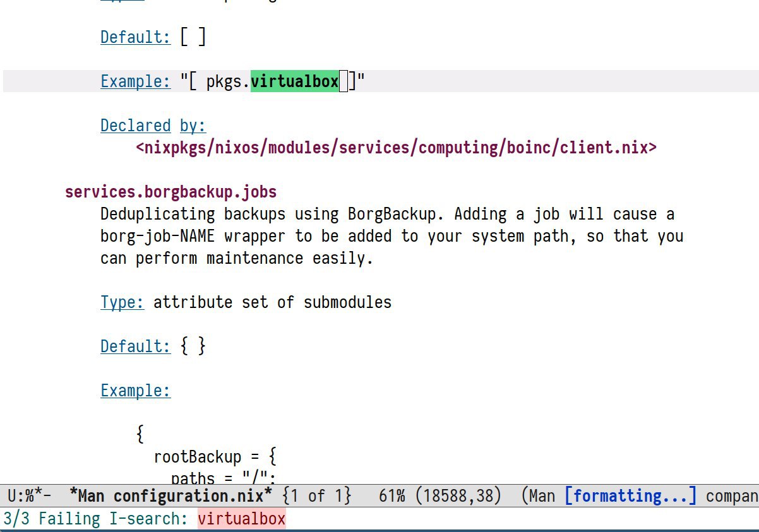Click the "{1 of 1}" page indicator in mode line
The width and height of the screenshot is (759, 532).
(316, 495)
